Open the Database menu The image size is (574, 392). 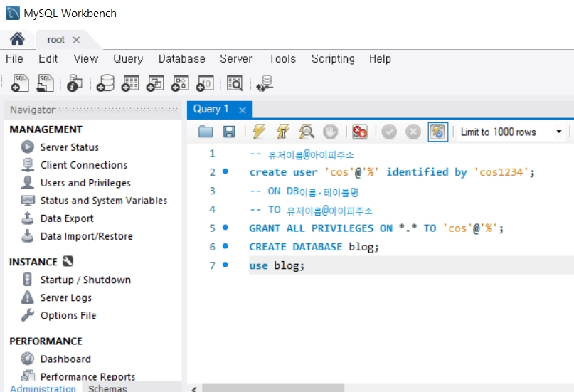coord(182,59)
